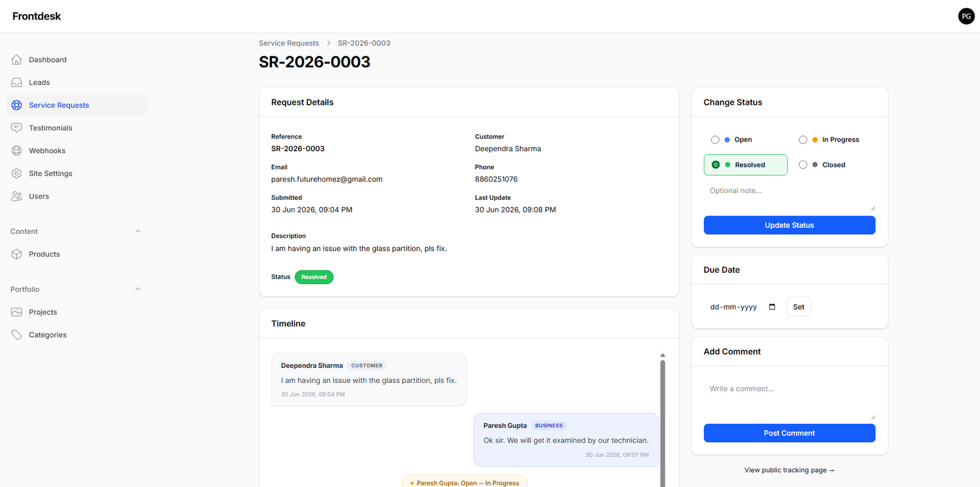Image resolution: width=980 pixels, height=487 pixels.
Task: Click the Update Status button
Action: (x=789, y=225)
